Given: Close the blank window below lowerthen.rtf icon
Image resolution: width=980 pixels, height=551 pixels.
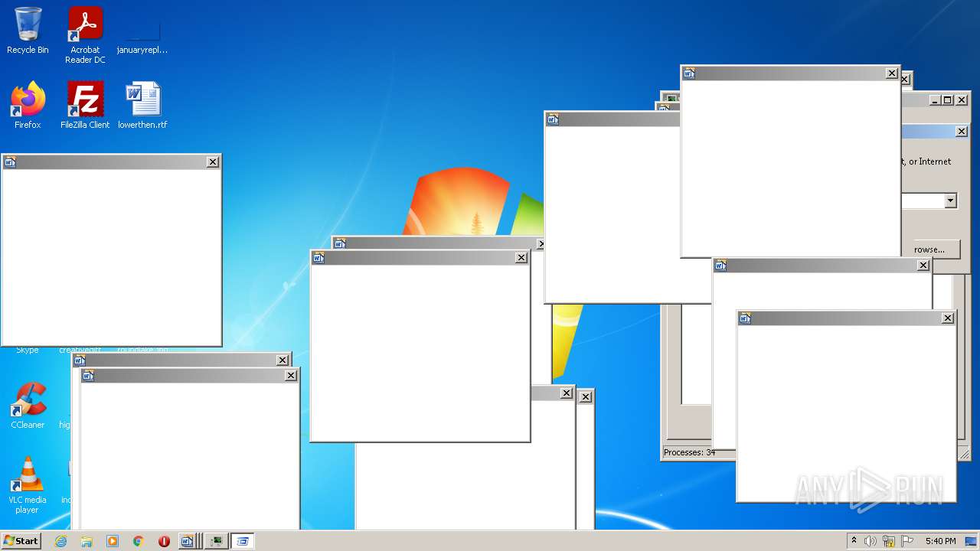Looking at the screenshot, I should 213,161.
